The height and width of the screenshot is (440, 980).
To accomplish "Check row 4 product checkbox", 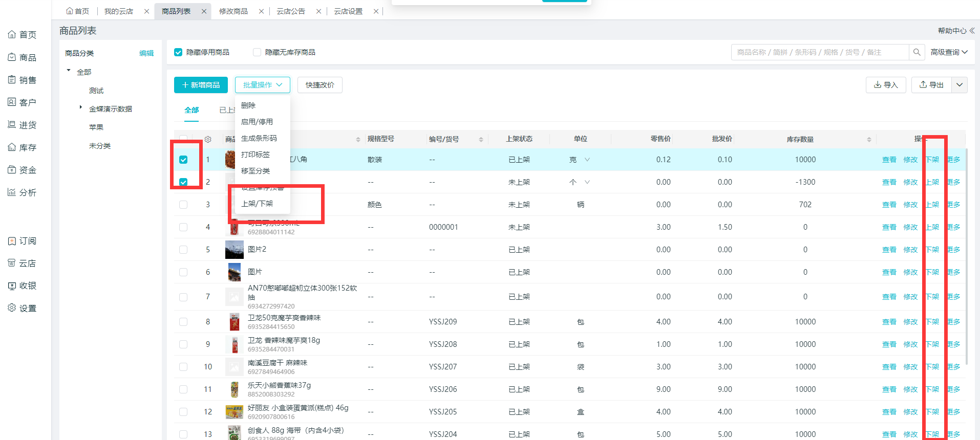I will (x=183, y=227).
